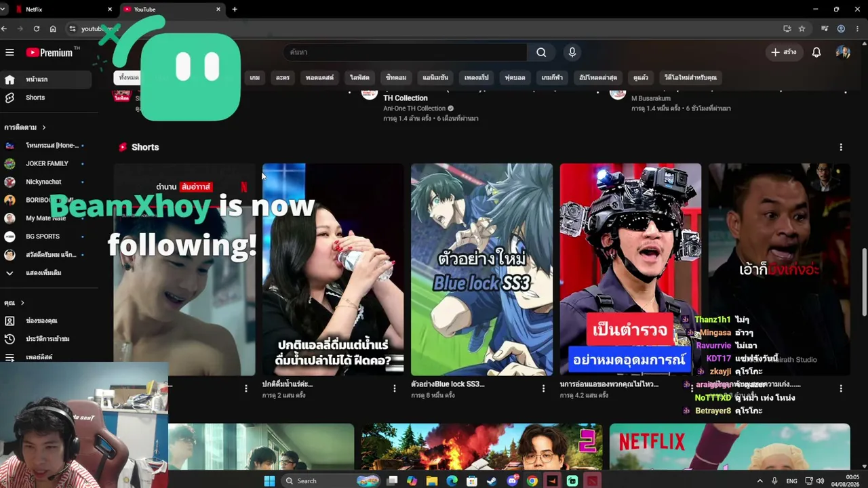868x488 pixels.
Task: Open ประวัติการเข้าชม watch history
Action: (45, 339)
